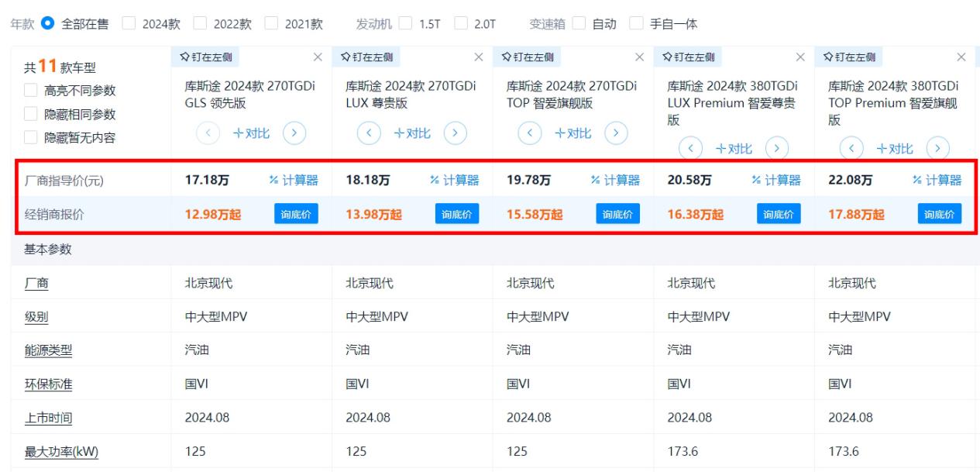Open the 能源类型 parameter label

pos(48,350)
